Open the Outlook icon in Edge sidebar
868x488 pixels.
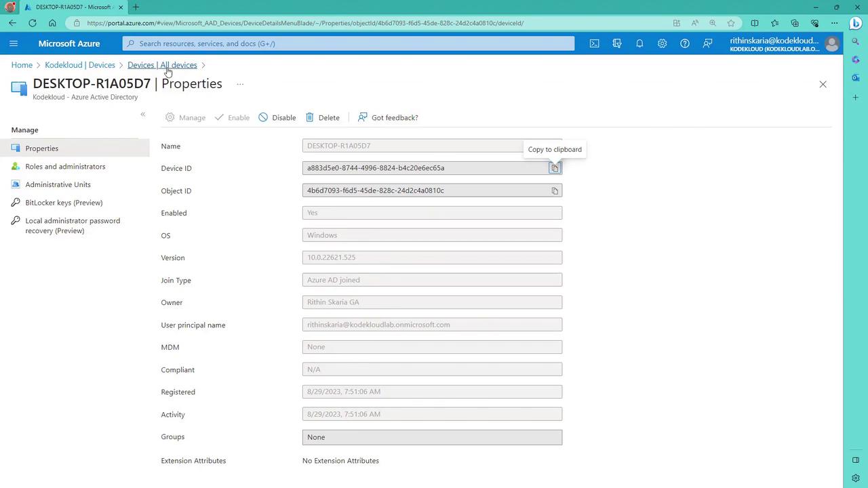coord(856,77)
